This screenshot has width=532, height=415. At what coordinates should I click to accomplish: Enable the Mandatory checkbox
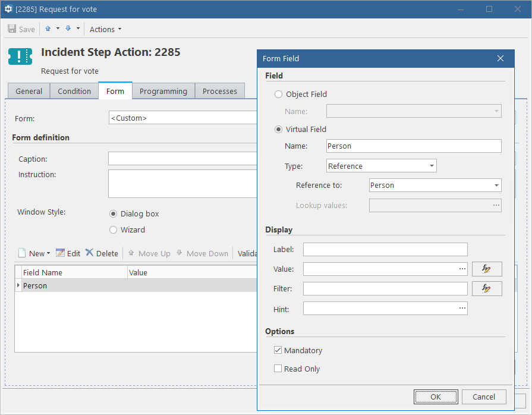[x=278, y=350]
